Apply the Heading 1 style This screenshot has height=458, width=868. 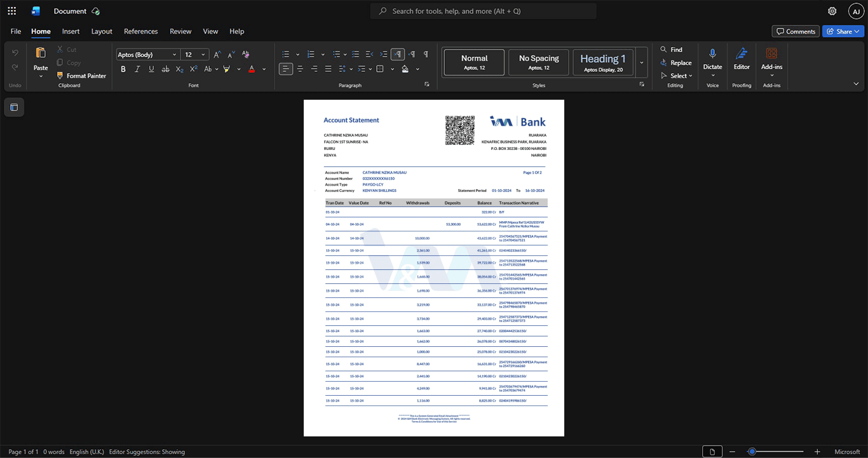[x=603, y=62]
